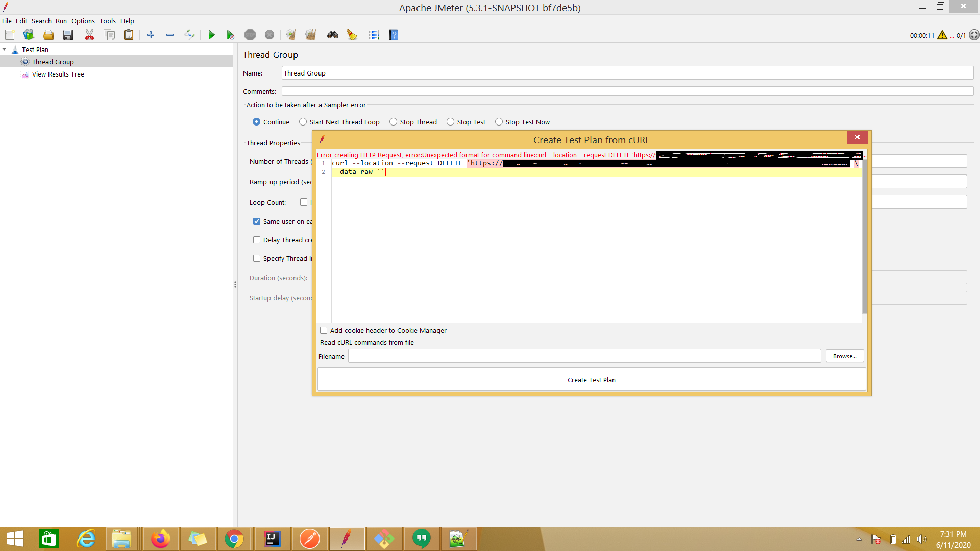Click Browse to pick a cURL file
The image size is (980, 551).
tap(844, 356)
